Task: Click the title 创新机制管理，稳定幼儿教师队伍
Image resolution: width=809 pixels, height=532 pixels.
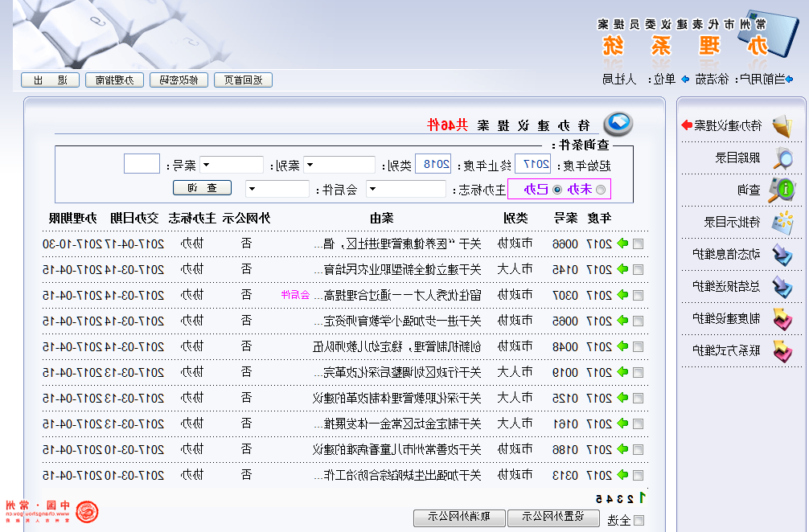Action: tap(396, 346)
